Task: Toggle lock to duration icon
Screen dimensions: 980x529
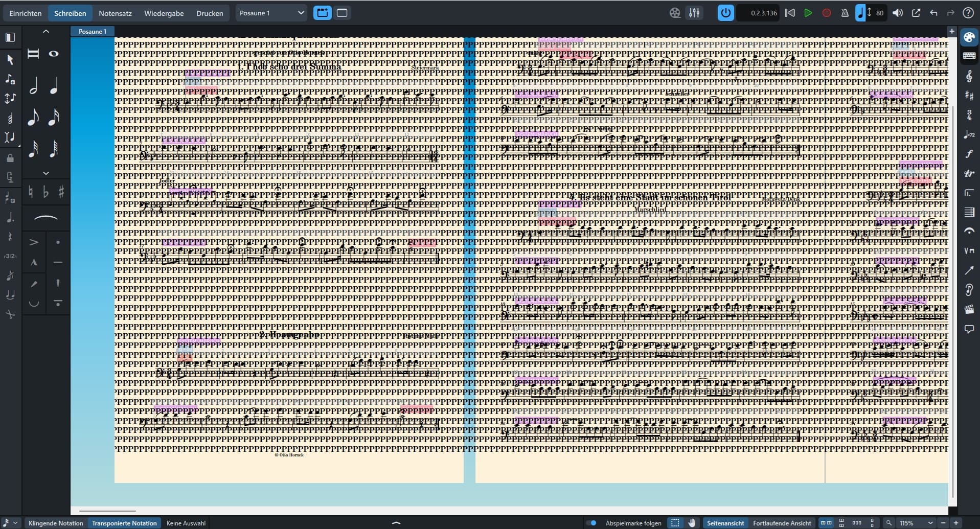Action: 10,158
